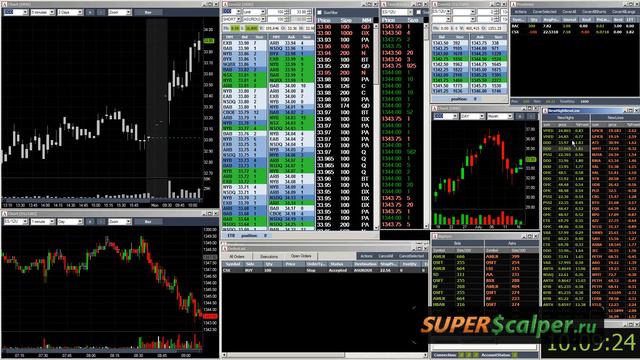Viewport: 640px width, 360px height.
Task: Click CancelAll in orders window
Action: pos(385,256)
